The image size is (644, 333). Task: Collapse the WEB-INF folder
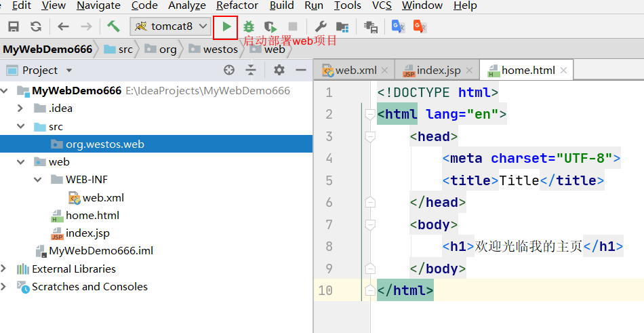pos(38,180)
